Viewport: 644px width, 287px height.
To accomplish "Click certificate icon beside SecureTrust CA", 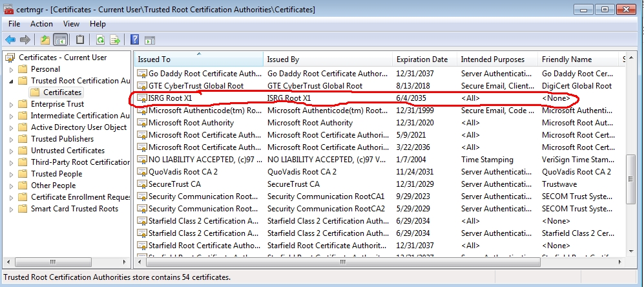I will [142, 184].
